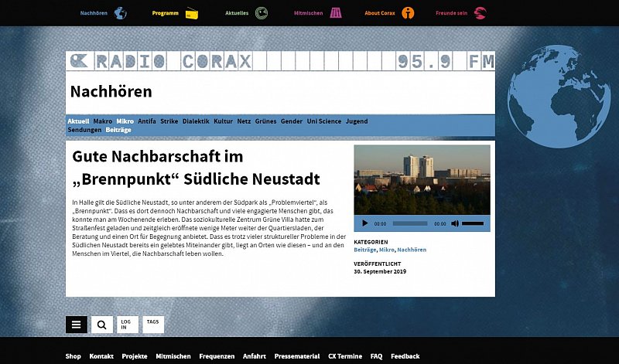This screenshot has width=619, height=364.
Task: Mute the audio player speaker icon
Action: [x=455, y=223]
